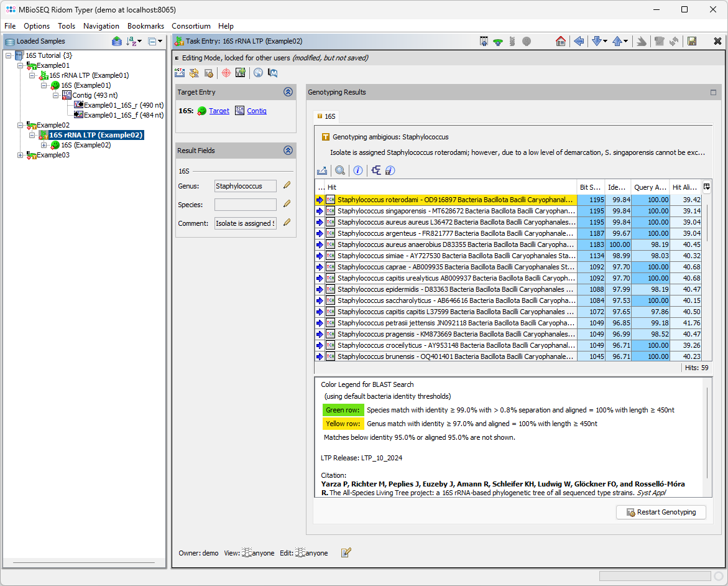Edit the Genus field with the pencil icon
This screenshot has height=586, width=728.
[x=287, y=185]
